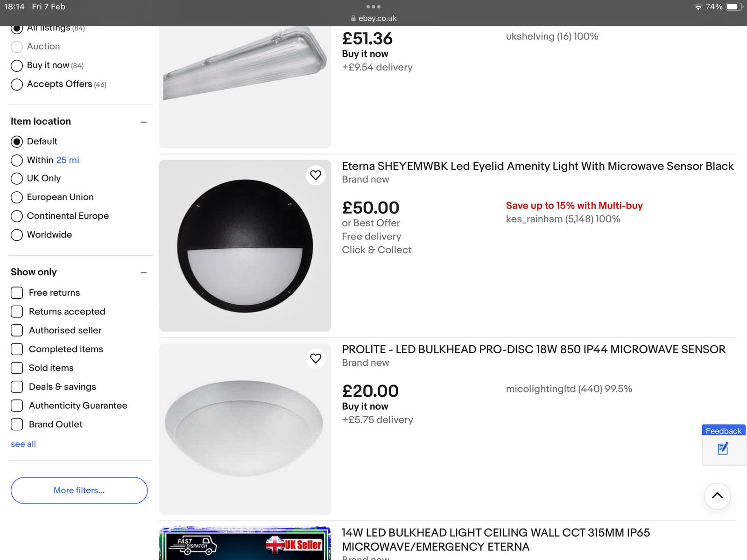This screenshot has width=747, height=560.
Task: Tap the three-dot multitasking indicator
Action: tap(373, 7)
